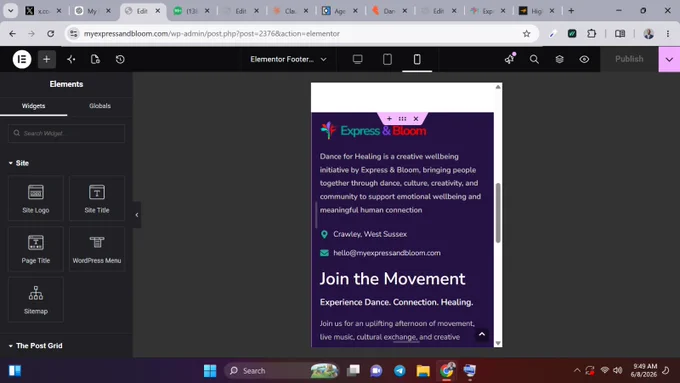680x383 pixels.
Task: Open the revision history icon
Action: coord(120,59)
